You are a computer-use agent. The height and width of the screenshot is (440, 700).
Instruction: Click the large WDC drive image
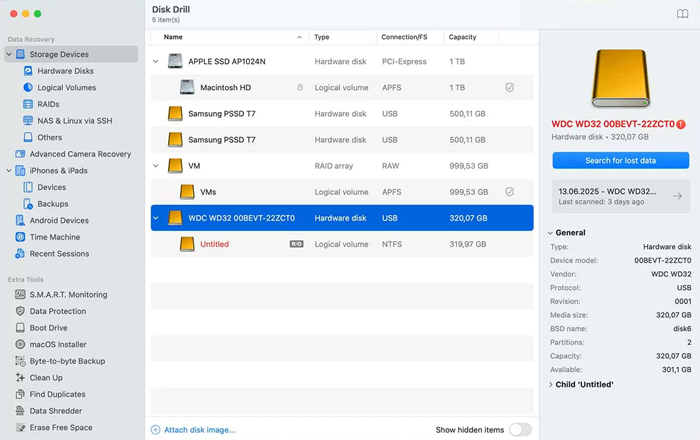tap(621, 79)
